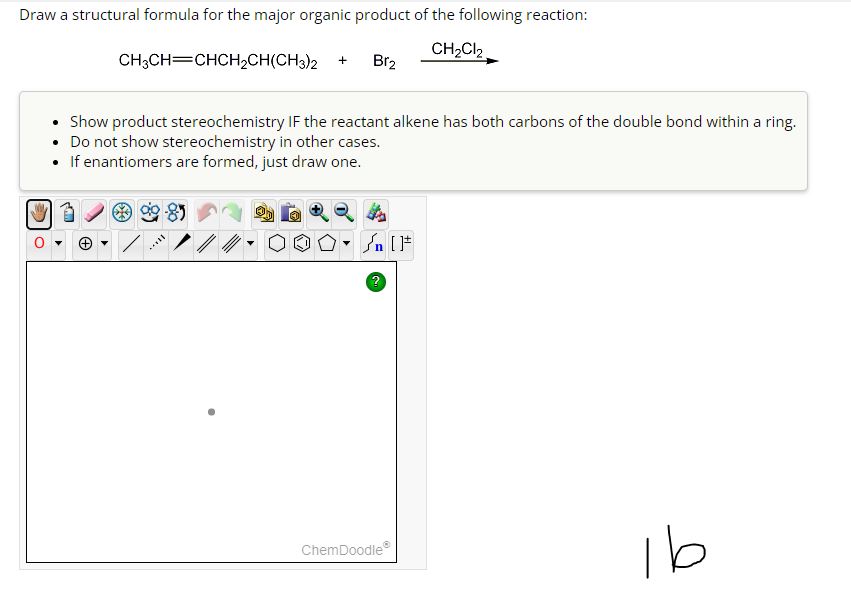Select the benzene ring tool
Image resolution: width=851 pixels, height=591 pixels.
(x=302, y=244)
